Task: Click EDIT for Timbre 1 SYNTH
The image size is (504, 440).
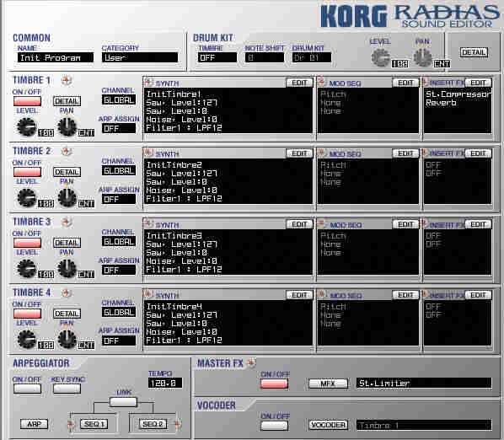Action: 299,83
